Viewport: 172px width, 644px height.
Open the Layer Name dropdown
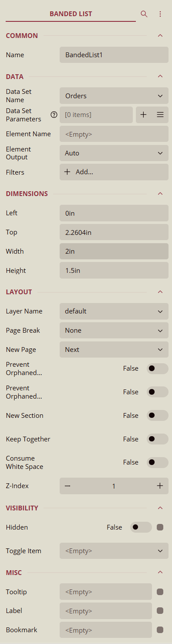[114, 311]
